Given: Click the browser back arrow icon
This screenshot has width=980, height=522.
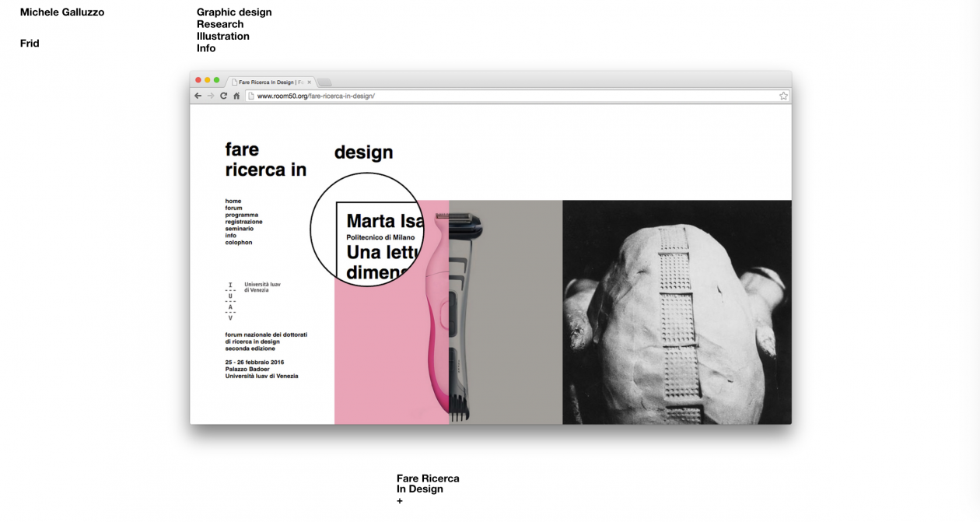Looking at the screenshot, I should pyautogui.click(x=198, y=96).
